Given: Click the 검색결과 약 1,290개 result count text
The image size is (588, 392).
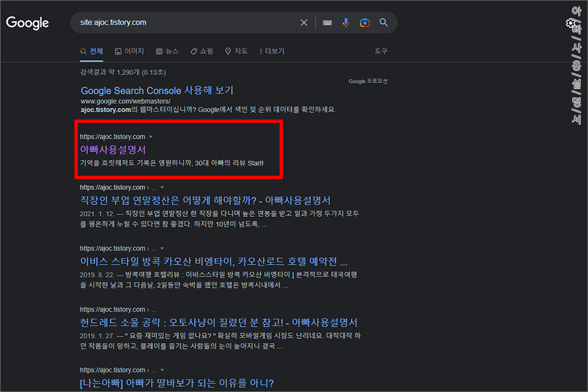Looking at the screenshot, I should [x=123, y=72].
